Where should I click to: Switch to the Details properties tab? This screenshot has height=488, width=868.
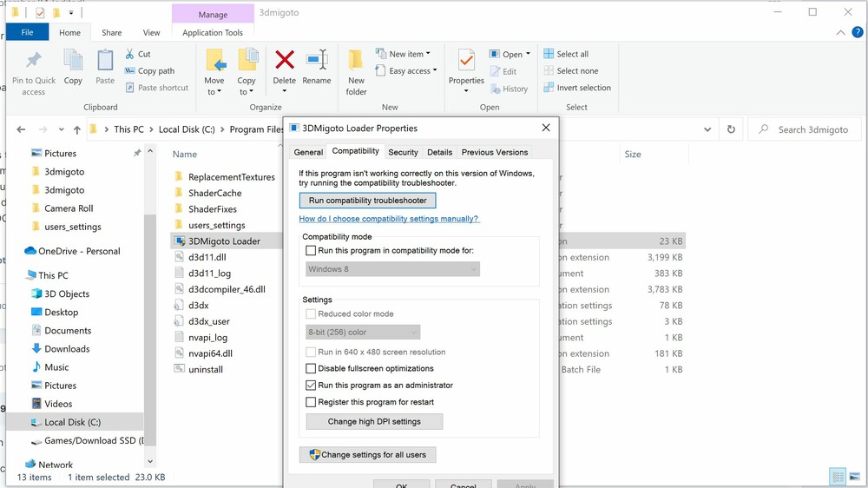(439, 152)
